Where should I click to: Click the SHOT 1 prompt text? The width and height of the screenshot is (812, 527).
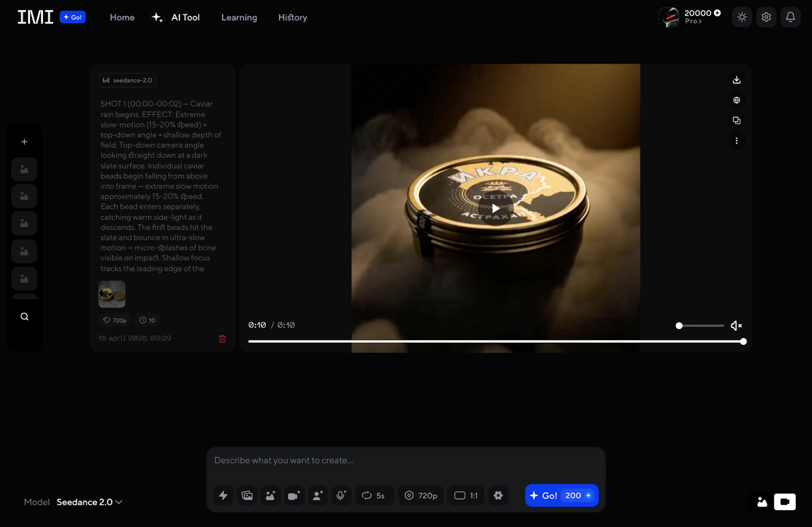[161, 186]
